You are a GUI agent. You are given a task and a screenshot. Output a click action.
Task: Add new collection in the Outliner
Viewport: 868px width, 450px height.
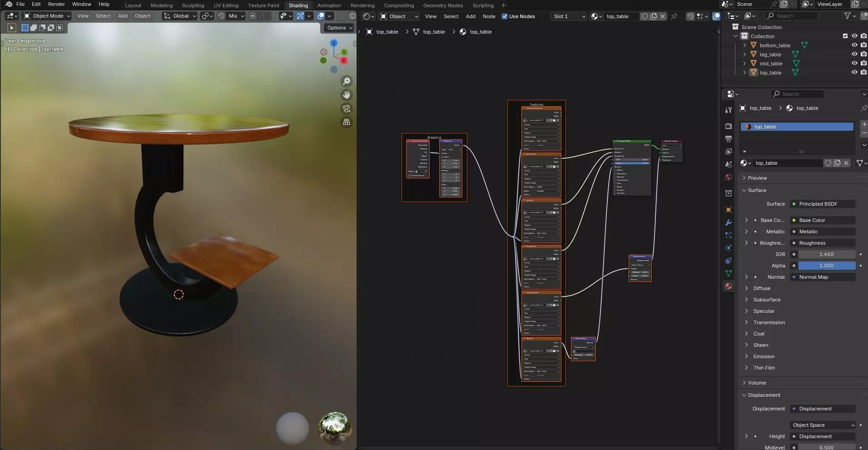864,16
